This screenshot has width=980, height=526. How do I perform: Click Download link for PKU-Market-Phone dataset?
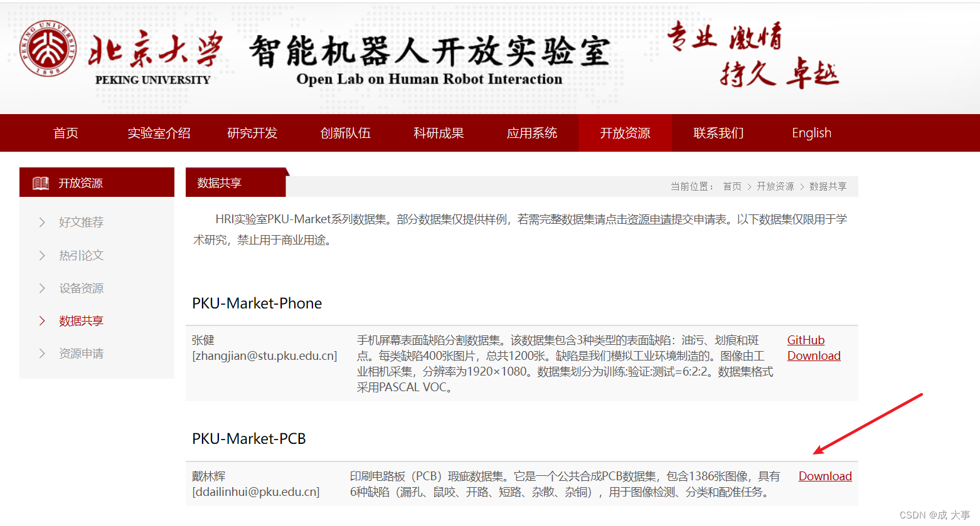coord(814,355)
